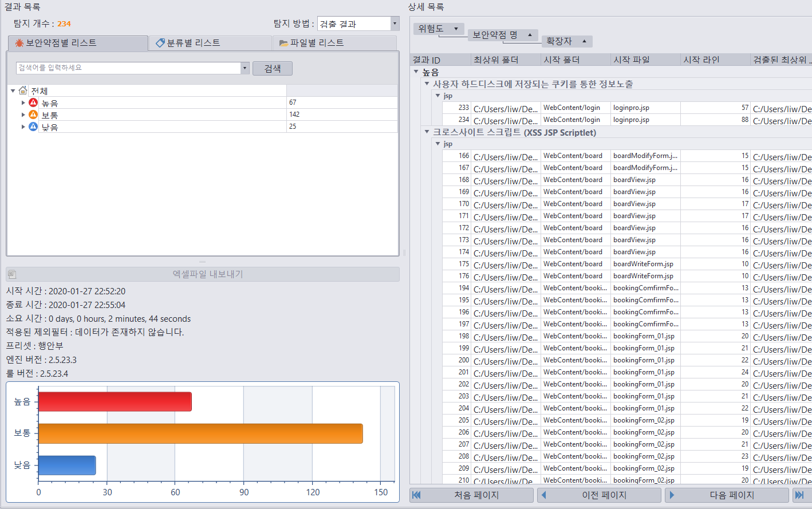Click the search keyword input field

pyautogui.click(x=128, y=68)
